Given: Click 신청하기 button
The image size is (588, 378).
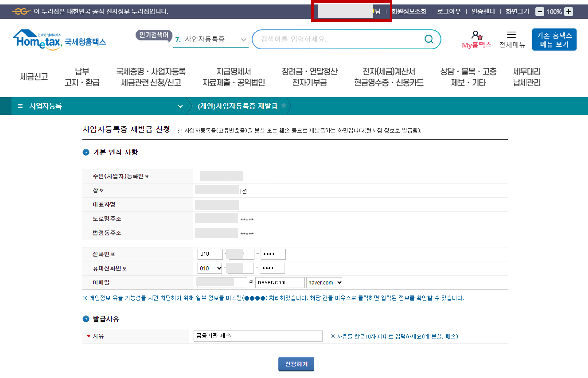Looking at the screenshot, I should [296, 364].
